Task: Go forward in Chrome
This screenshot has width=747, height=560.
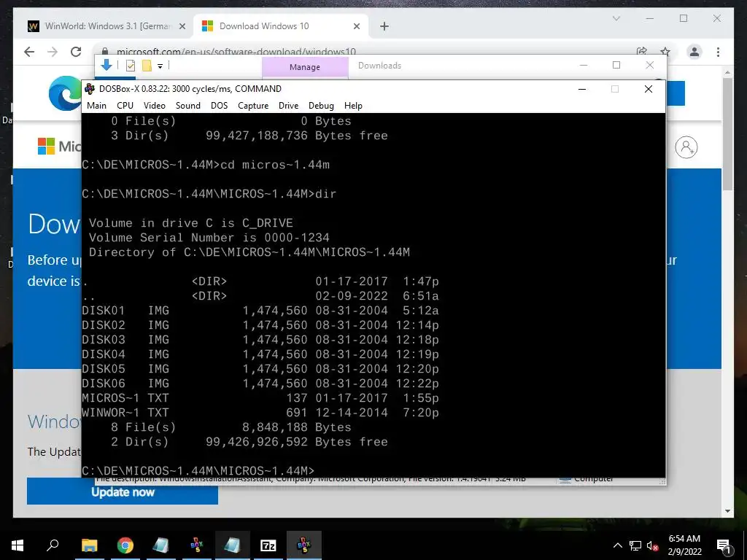Action: [53, 52]
